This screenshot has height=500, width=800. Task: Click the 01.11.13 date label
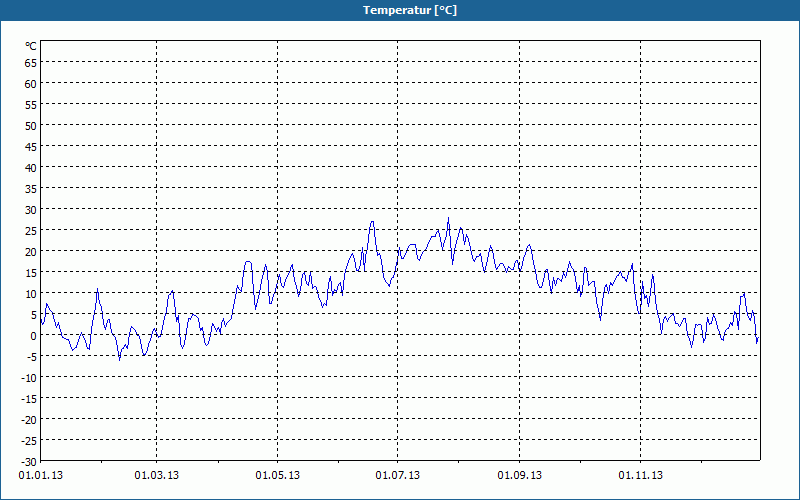pos(640,476)
